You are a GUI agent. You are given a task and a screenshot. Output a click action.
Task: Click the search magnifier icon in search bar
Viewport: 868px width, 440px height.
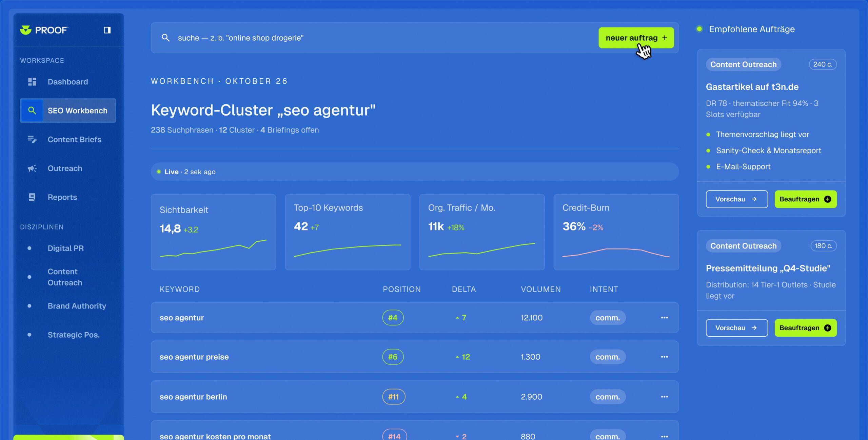click(x=165, y=38)
